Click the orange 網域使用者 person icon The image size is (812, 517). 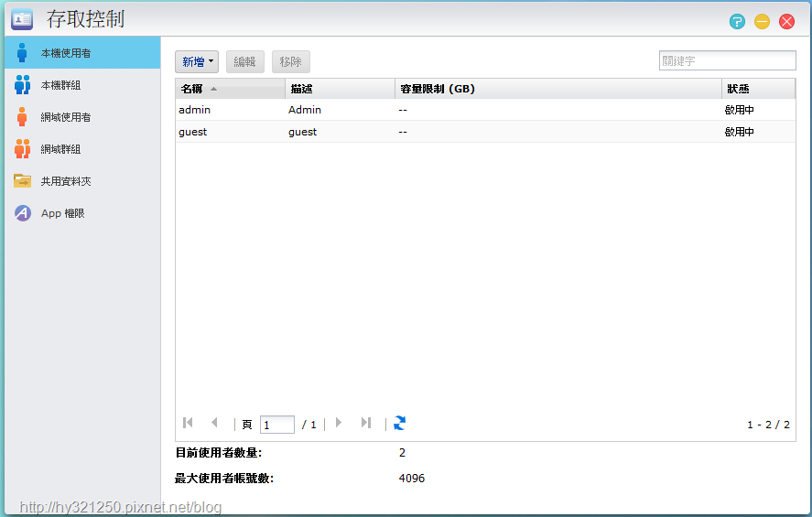(x=22, y=117)
